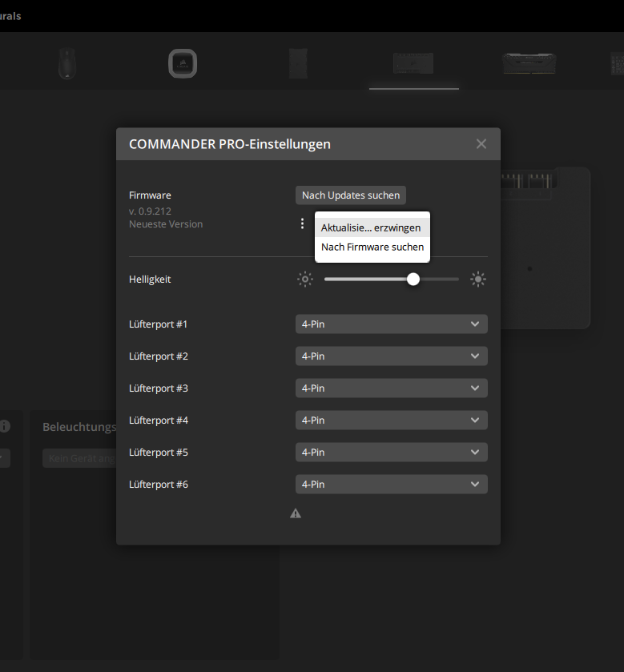Click the info icon at left edge
The height and width of the screenshot is (672, 624).
click(4, 426)
